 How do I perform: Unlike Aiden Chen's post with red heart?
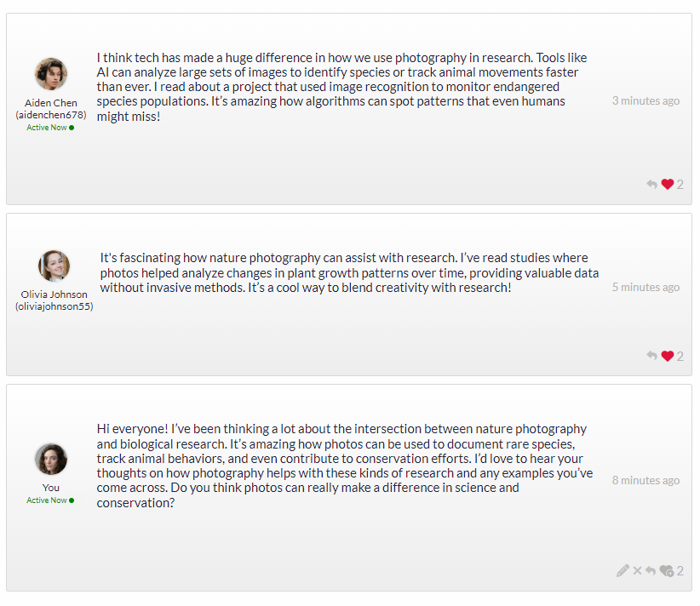(x=668, y=185)
